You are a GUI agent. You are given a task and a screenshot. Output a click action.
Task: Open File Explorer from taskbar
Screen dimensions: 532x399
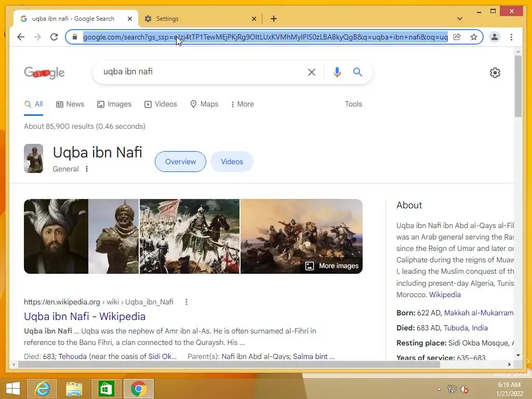coord(74,389)
